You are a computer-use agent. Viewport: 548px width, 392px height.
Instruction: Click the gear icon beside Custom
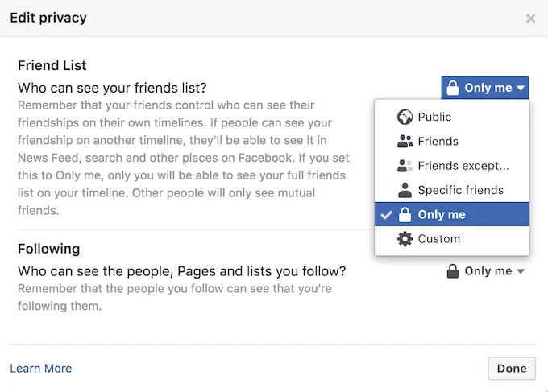pyautogui.click(x=405, y=239)
